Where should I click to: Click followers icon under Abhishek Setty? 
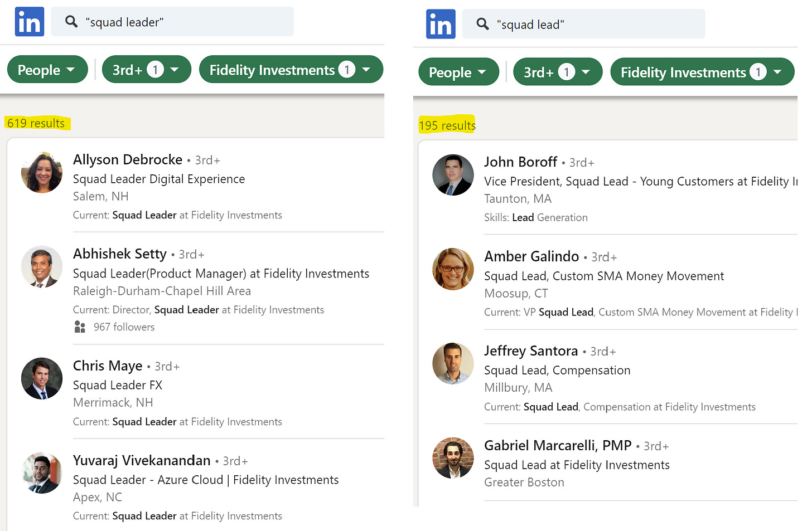click(80, 327)
